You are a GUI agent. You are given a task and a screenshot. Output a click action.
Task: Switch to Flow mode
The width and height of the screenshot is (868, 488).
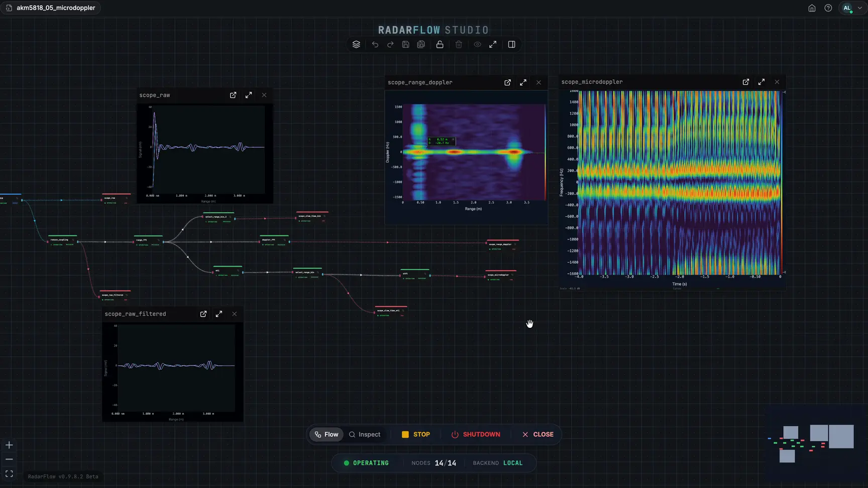pyautogui.click(x=326, y=434)
